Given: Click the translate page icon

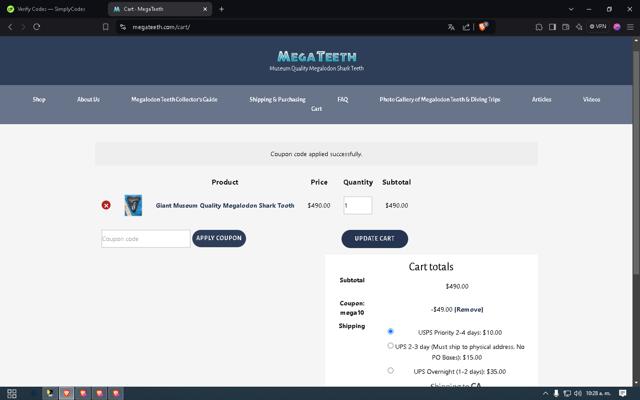Looking at the screenshot, I should click(451, 27).
